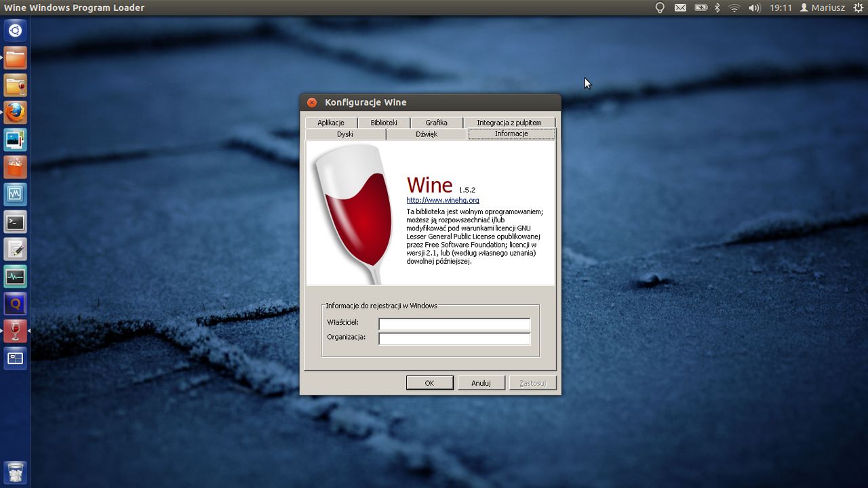Click the Właściciel input field
Viewport: 868px width, 488px height.
point(454,324)
